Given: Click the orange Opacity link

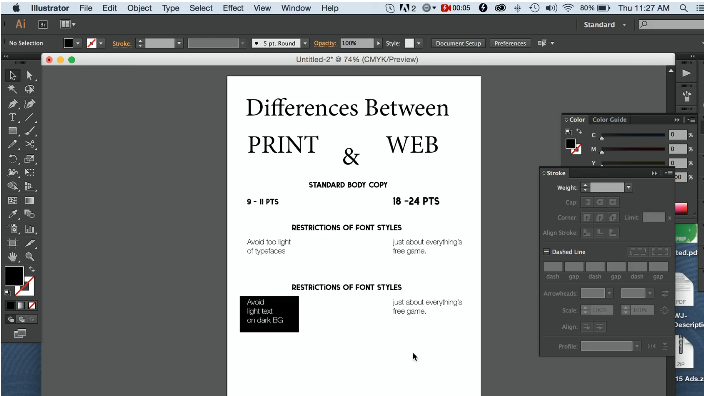Looking at the screenshot, I should (x=325, y=44).
